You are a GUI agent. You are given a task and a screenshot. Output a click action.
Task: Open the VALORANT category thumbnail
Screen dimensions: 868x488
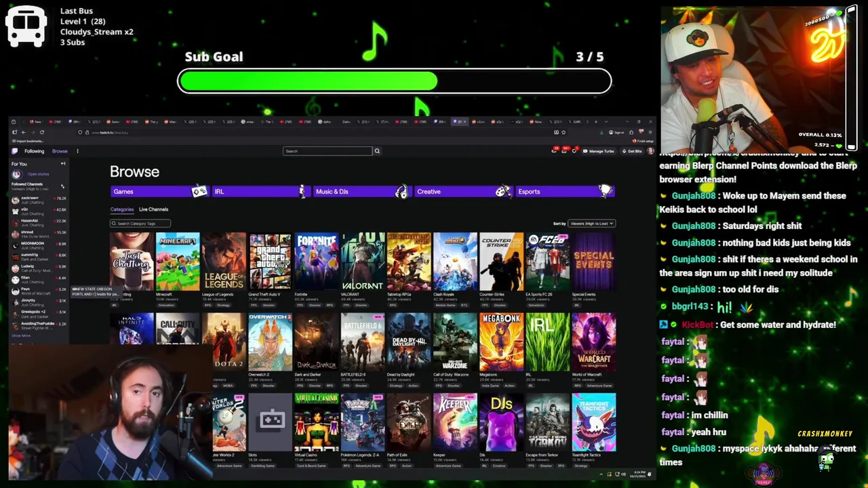363,262
